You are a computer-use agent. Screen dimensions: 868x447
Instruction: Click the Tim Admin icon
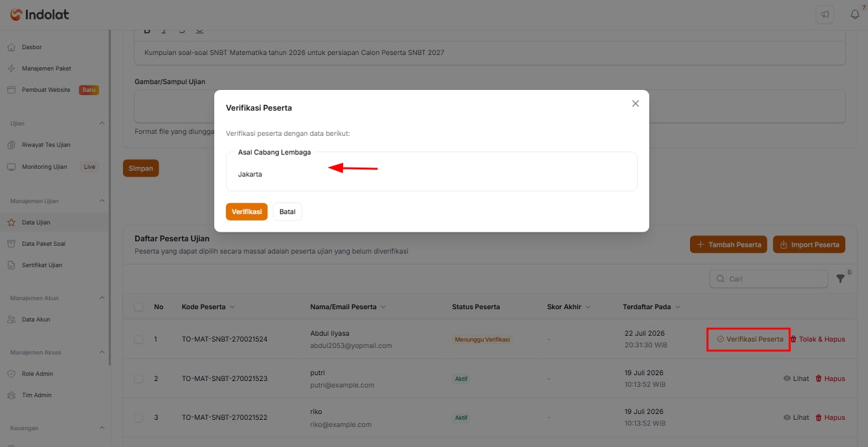11,395
